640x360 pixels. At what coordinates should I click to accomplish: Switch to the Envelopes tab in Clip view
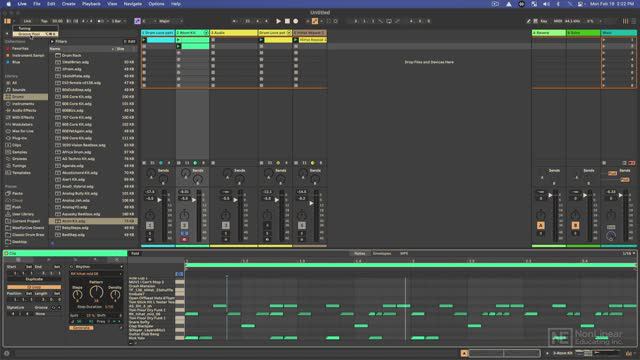coord(382,253)
